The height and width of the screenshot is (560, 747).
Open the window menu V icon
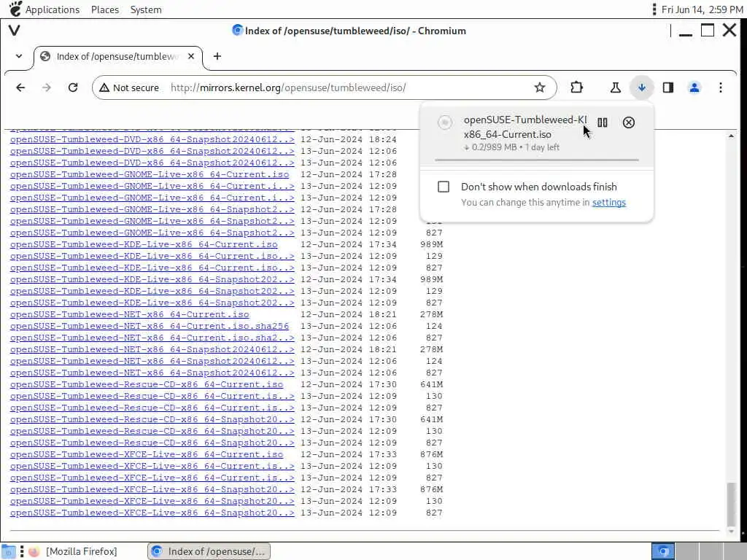(x=15, y=31)
